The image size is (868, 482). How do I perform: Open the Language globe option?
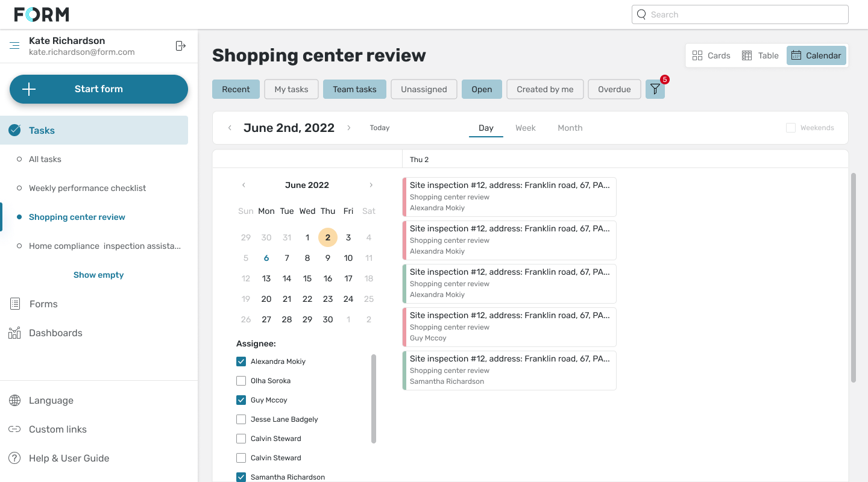click(x=51, y=401)
